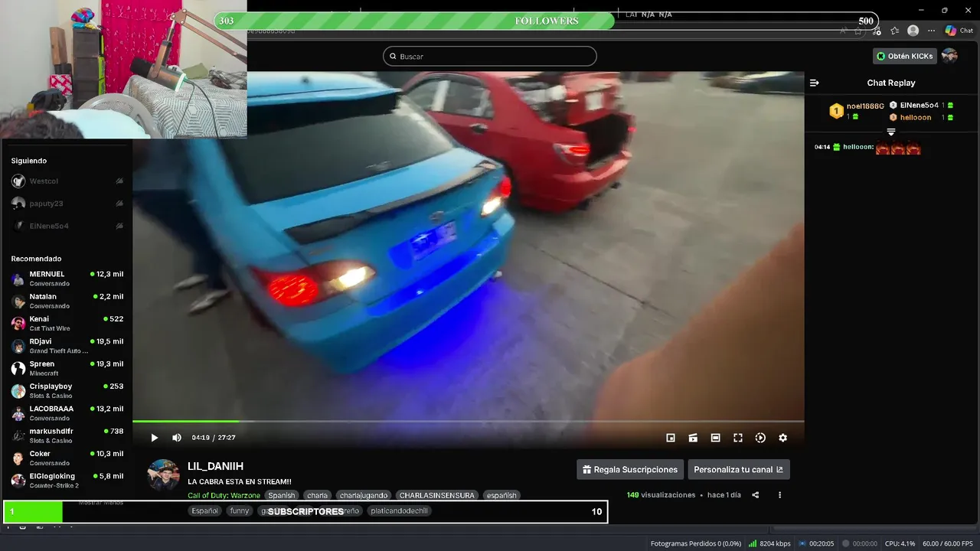Screen dimensions: 980x551
Task: Click ElNene5o4 in the gift leaderboard
Action: pyautogui.click(x=921, y=105)
